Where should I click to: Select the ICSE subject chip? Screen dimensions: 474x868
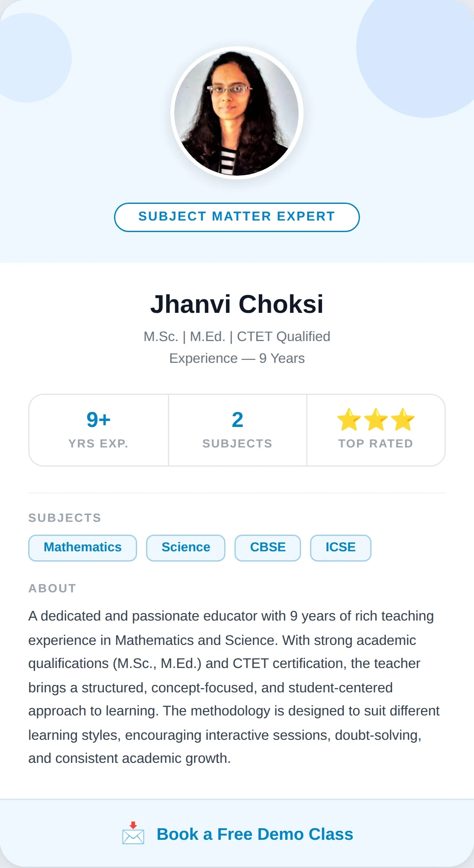coord(340,547)
